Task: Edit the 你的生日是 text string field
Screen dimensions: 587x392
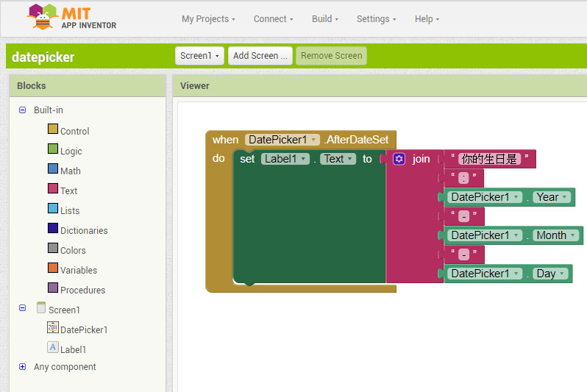Action: [489, 159]
